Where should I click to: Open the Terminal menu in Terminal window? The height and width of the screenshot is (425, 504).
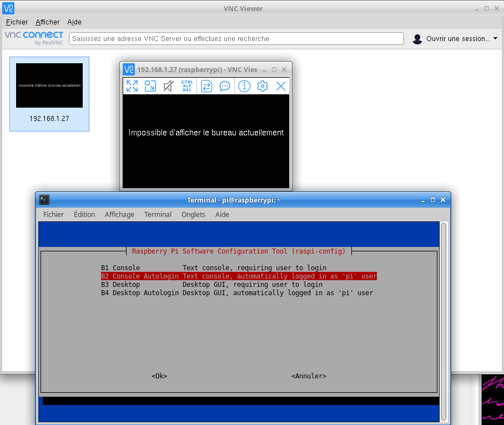(158, 214)
